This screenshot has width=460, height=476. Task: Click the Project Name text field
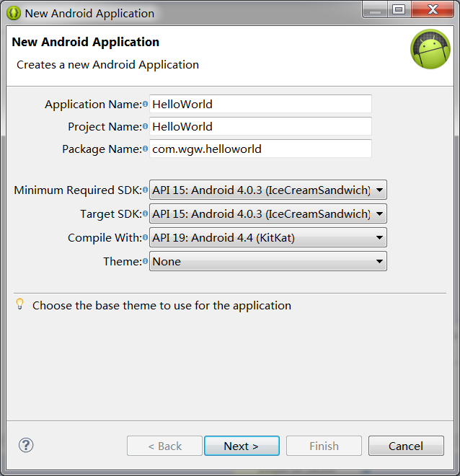(x=261, y=126)
